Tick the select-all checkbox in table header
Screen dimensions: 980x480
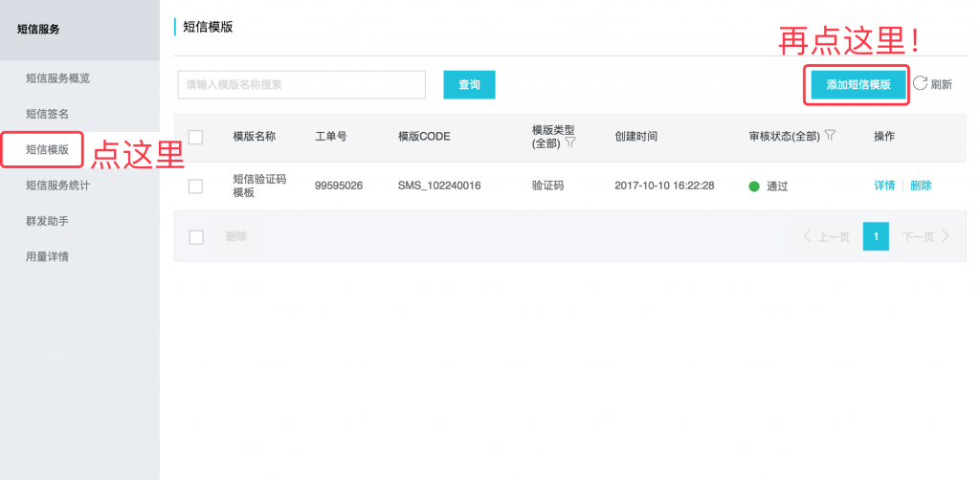[196, 137]
